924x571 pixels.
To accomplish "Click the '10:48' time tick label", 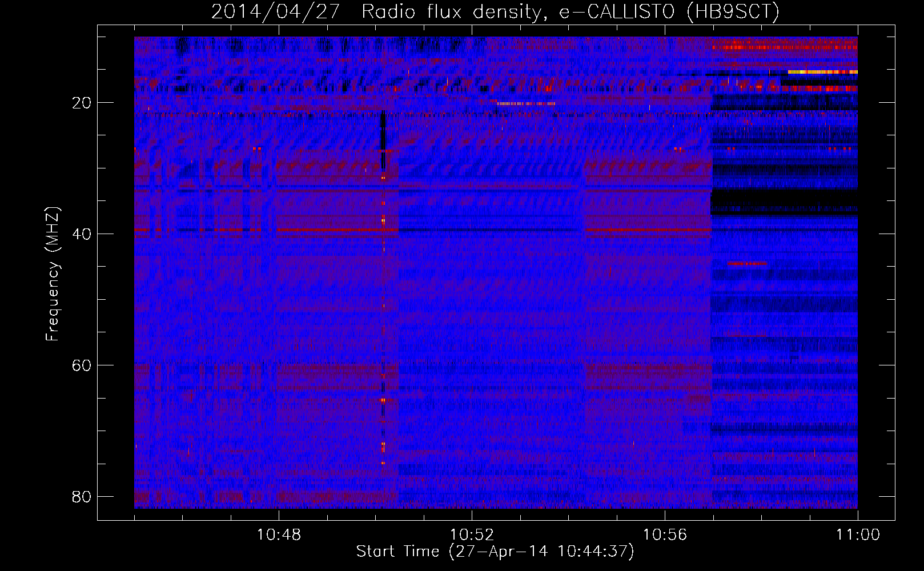I will (x=279, y=535).
